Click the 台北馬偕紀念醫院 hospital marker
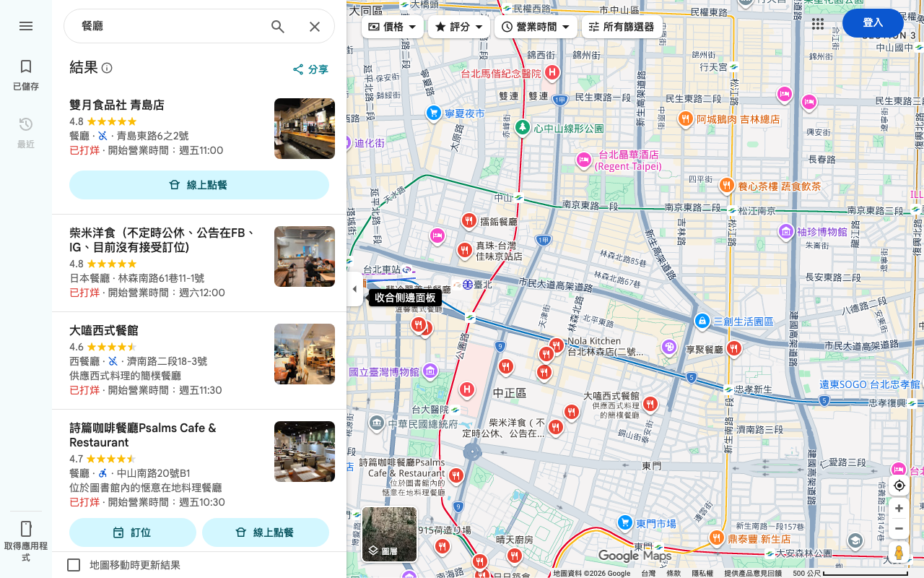The height and width of the screenshot is (578, 924). (x=552, y=72)
